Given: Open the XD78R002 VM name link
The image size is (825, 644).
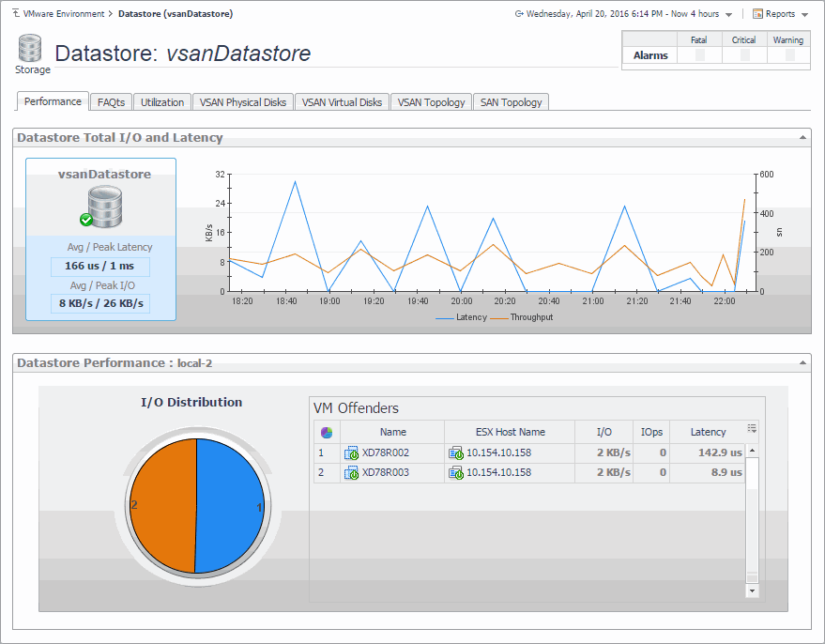Looking at the screenshot, I should pos(385,453).
